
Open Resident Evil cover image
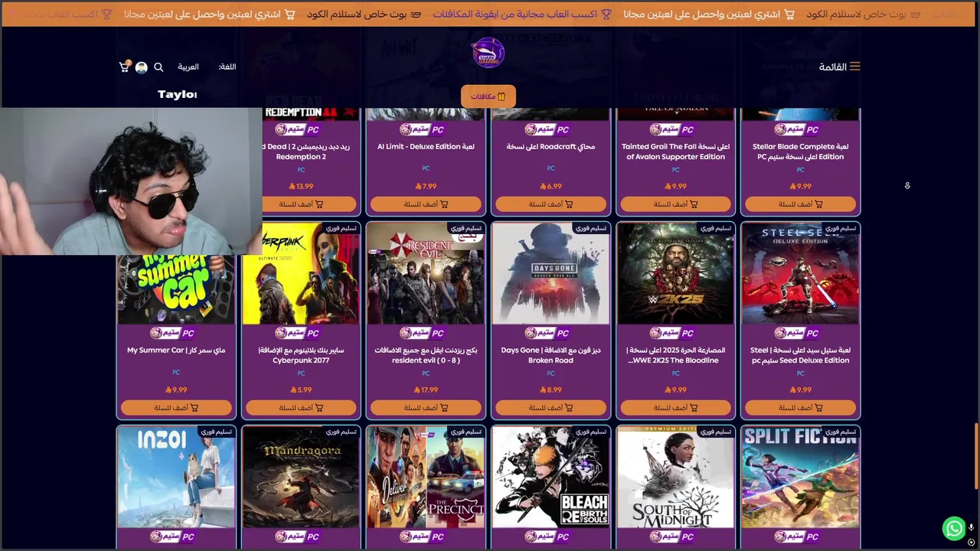point(426,273)
